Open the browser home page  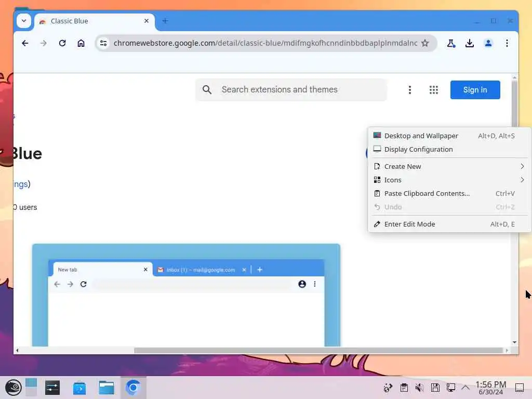(x=81, y=43)
